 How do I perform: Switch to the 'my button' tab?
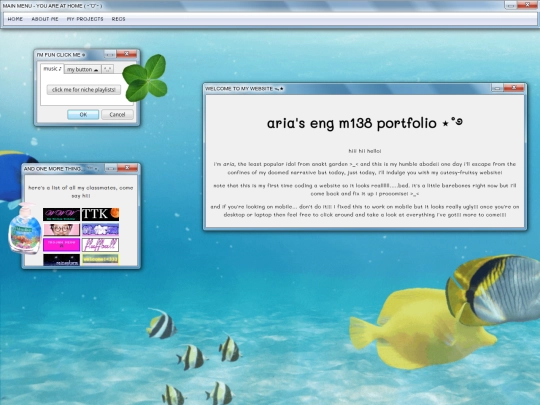(x=83, y=69)
